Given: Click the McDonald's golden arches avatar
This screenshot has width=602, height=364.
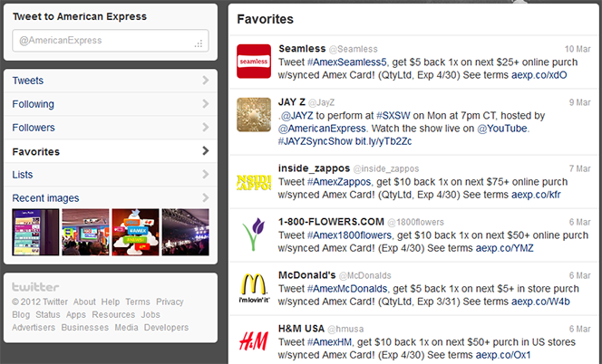Looking at the screenshot, I should [254, 288].
